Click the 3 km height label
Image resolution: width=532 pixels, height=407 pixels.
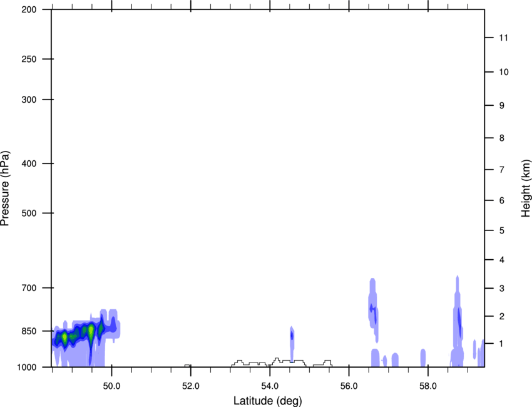[502, 288]
